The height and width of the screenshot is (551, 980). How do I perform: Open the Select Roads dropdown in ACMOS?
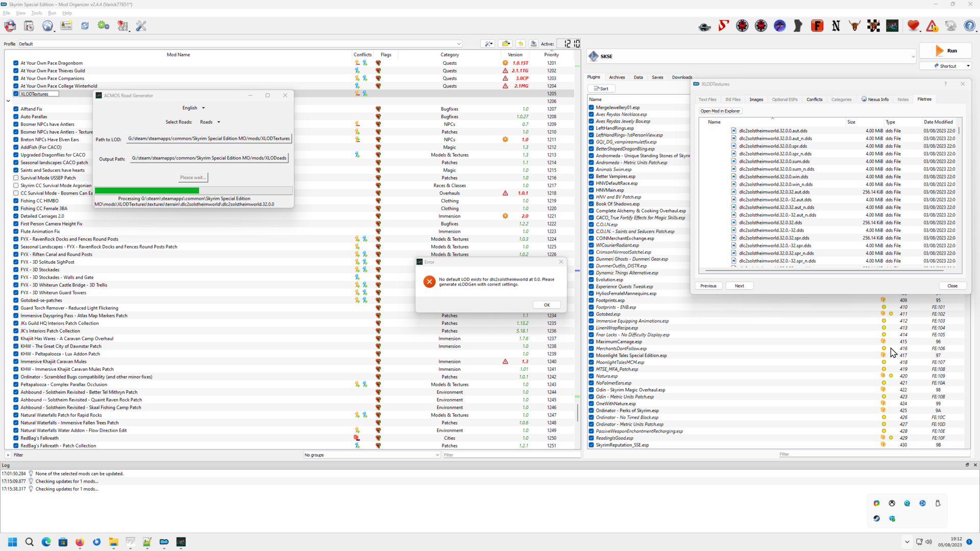[x=210, y=122]
